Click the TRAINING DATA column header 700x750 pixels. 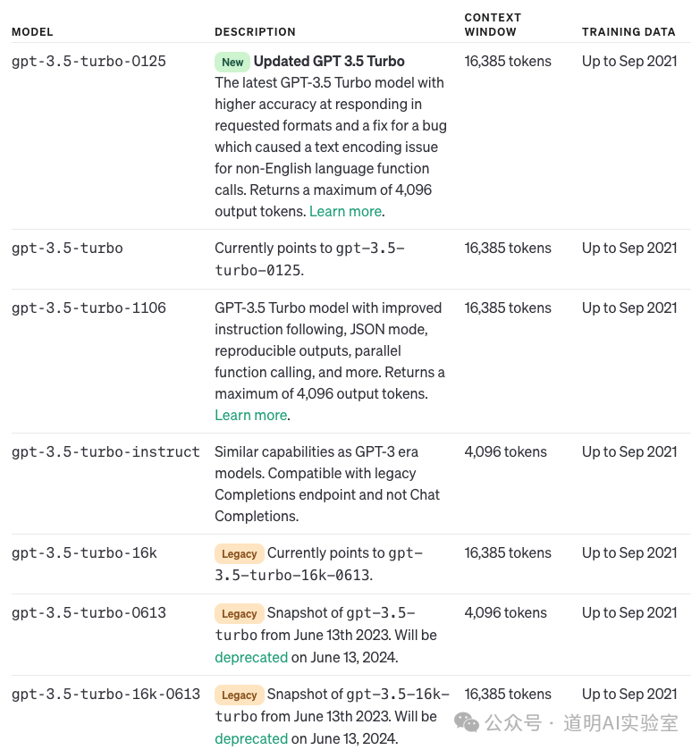(628, 32)
